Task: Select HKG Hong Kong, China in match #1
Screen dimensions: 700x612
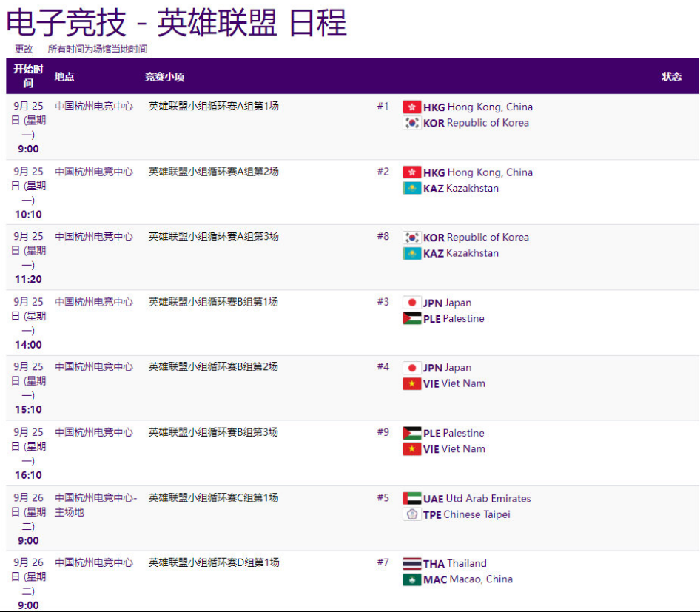Action: (478, 107)
